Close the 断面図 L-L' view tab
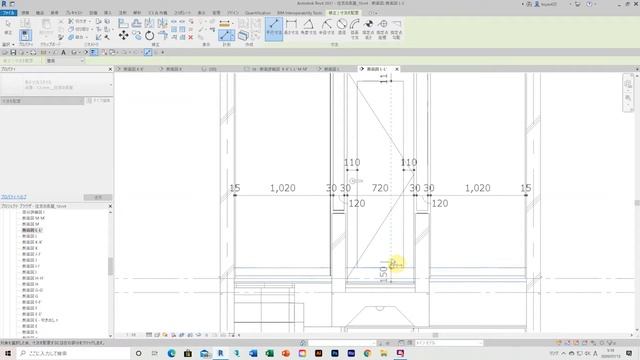Viewport: 640px width, 360px height. [x=397, y=69]
